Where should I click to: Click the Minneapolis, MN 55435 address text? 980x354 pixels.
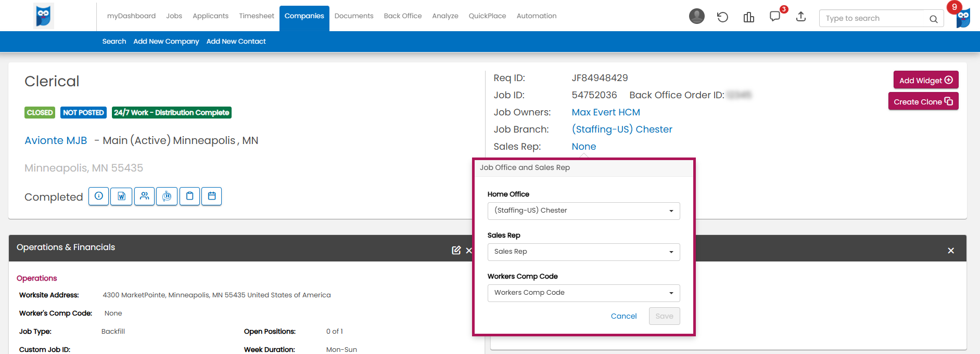point(84,168)
